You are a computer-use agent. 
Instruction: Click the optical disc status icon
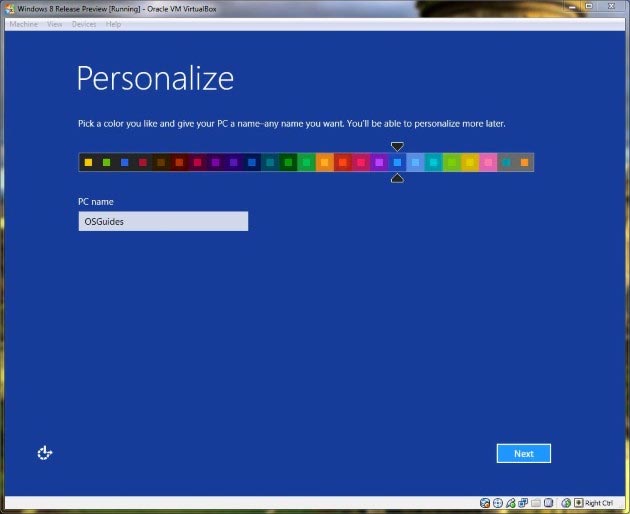coord(497,502)
